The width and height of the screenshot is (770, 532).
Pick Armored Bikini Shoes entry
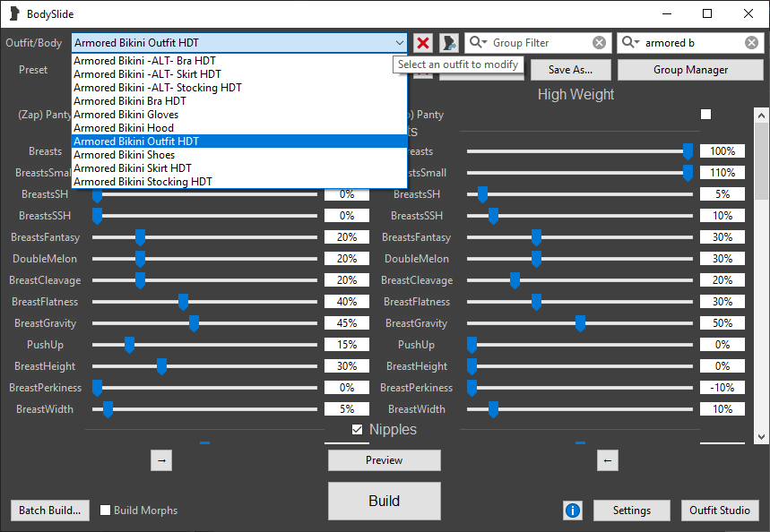point(239,155)
